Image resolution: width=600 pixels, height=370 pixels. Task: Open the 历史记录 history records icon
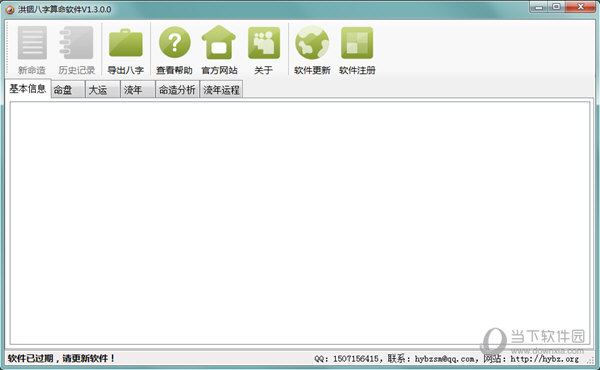[76, 42]
